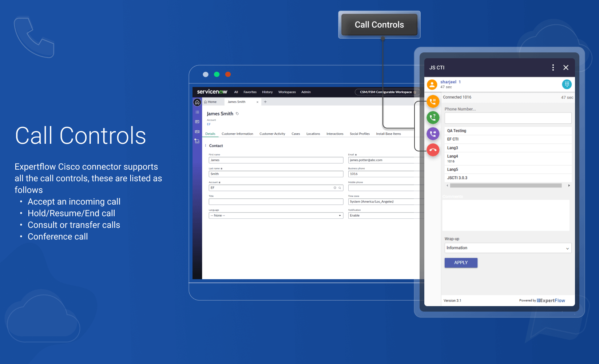This screenshot has width=599, height=364.
Task: Select QA Testing from the list
Action: click(x=457, y=131)
